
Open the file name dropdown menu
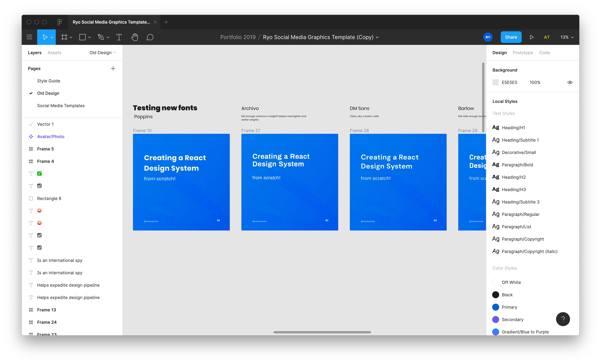tap(378, 37)
